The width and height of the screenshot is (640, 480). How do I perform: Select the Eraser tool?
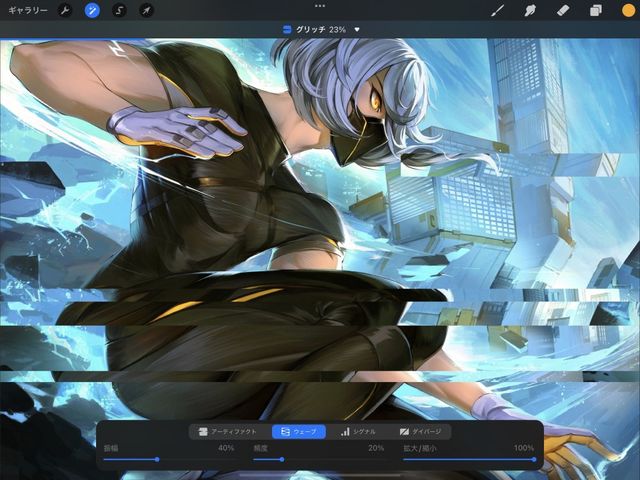point(563,10)
